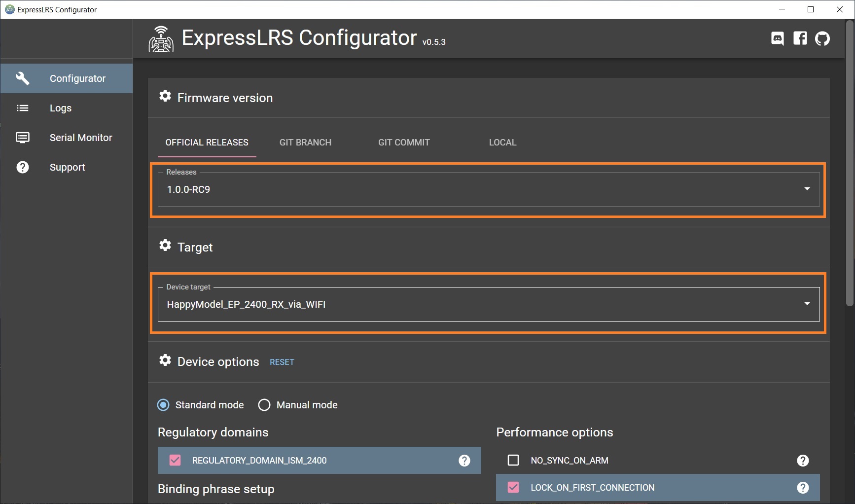Click the gear icon beside Device options

tap(165, 360)
